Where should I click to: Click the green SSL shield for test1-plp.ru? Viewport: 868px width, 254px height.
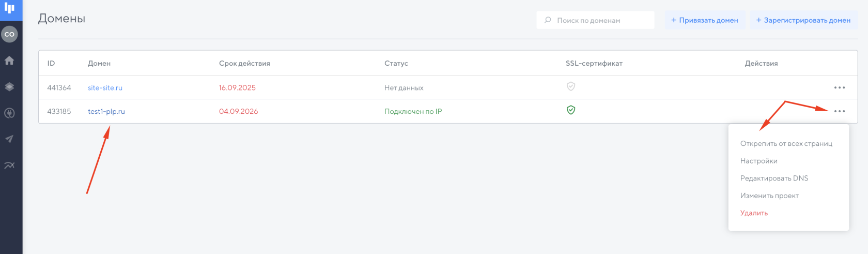pos(571,110)
